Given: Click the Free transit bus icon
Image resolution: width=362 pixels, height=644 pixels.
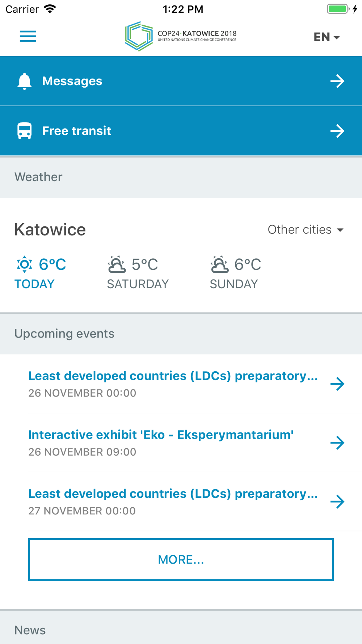Looking at the screenshot, I should pyautogui.click(x=24, y=131).
